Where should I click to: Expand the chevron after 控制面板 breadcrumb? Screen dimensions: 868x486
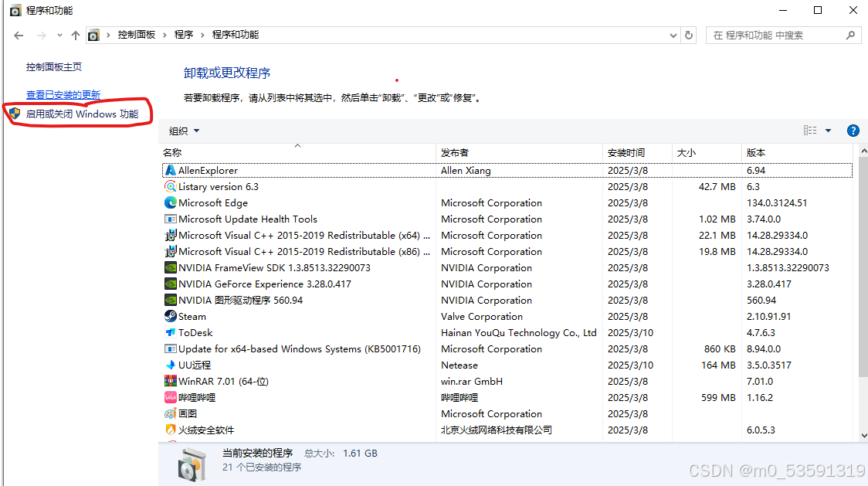(x=164, y=35)
